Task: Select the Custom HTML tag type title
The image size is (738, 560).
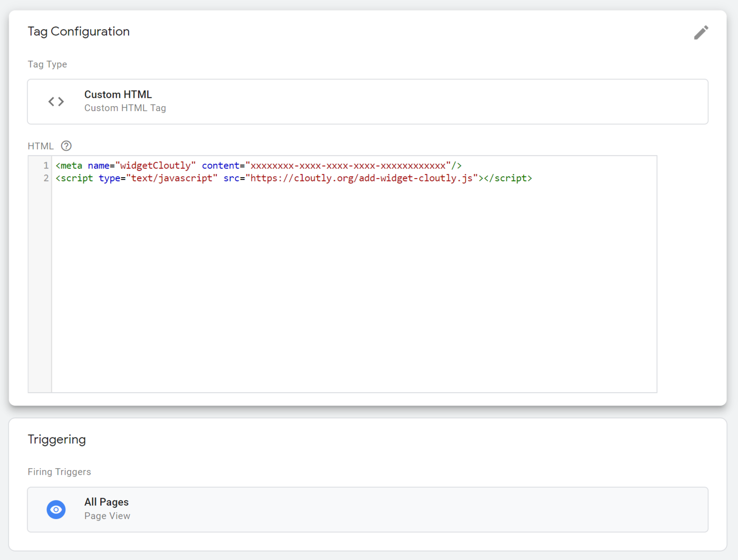Action: pyautogui.click(x=118, y=95)
